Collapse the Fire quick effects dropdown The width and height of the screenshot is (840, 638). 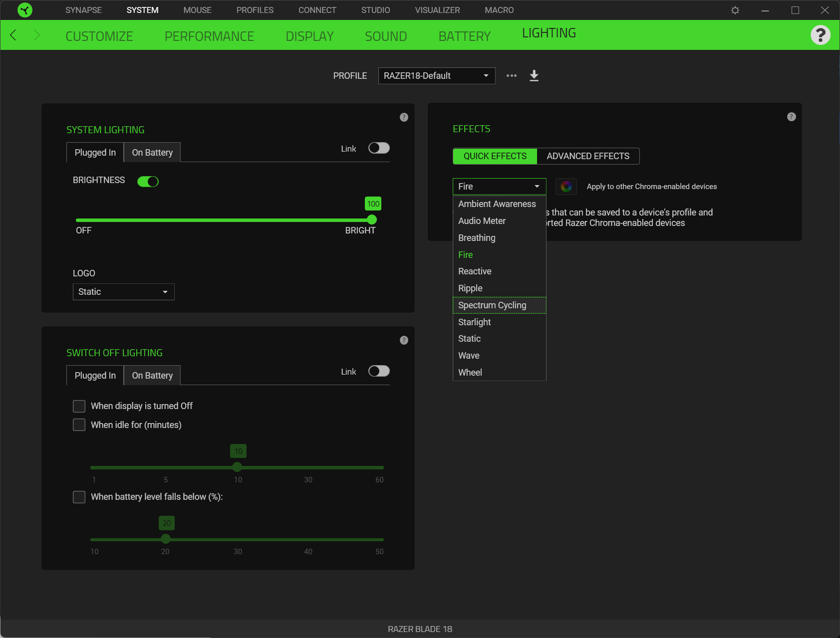[x=500, y=187]
